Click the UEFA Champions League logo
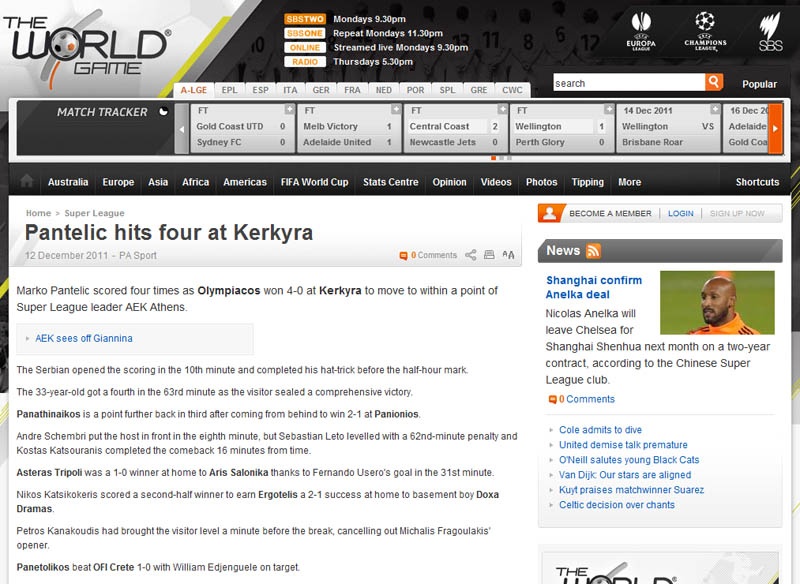The height and width of the screenshot is (584, 800). (x=705, y=29)
